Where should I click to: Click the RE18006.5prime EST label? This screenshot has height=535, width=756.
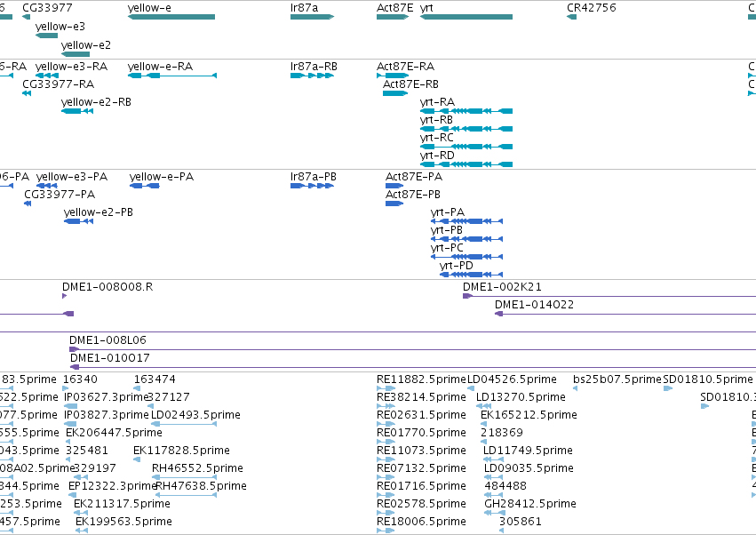[x=421, y=522]
